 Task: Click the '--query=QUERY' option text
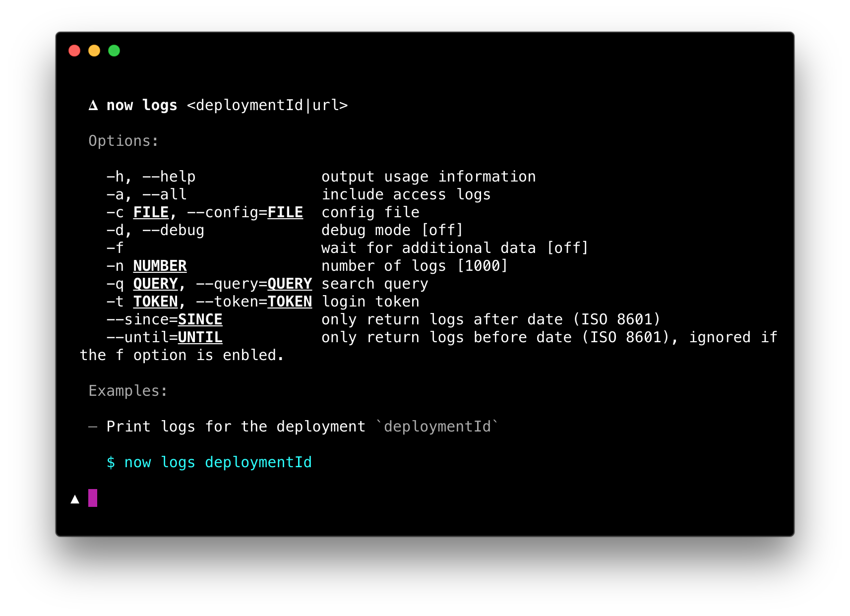(254, 284)
